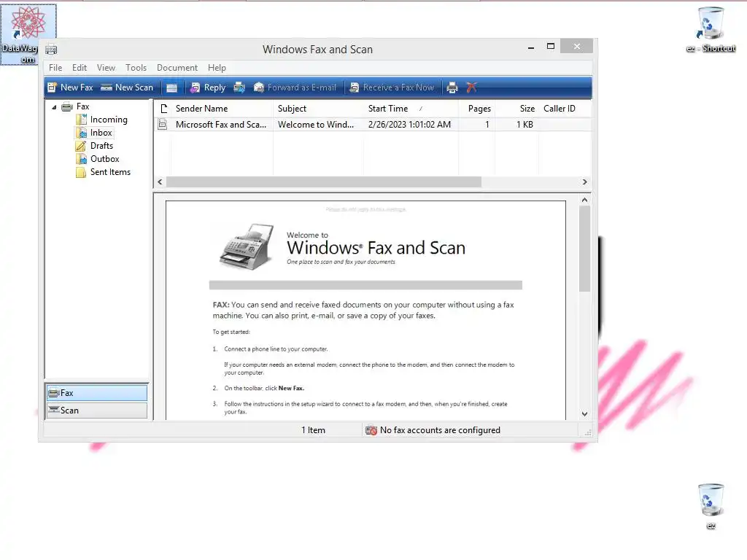Click the preview pane vertical scrollbar thumb
The height and width of the screenshot is (560, 747).
(584, 249)
